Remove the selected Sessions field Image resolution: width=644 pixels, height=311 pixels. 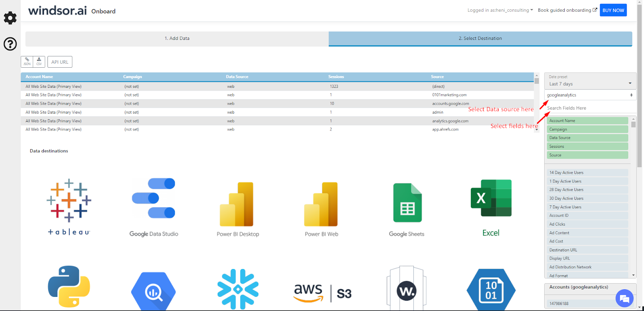pos(588,147)
